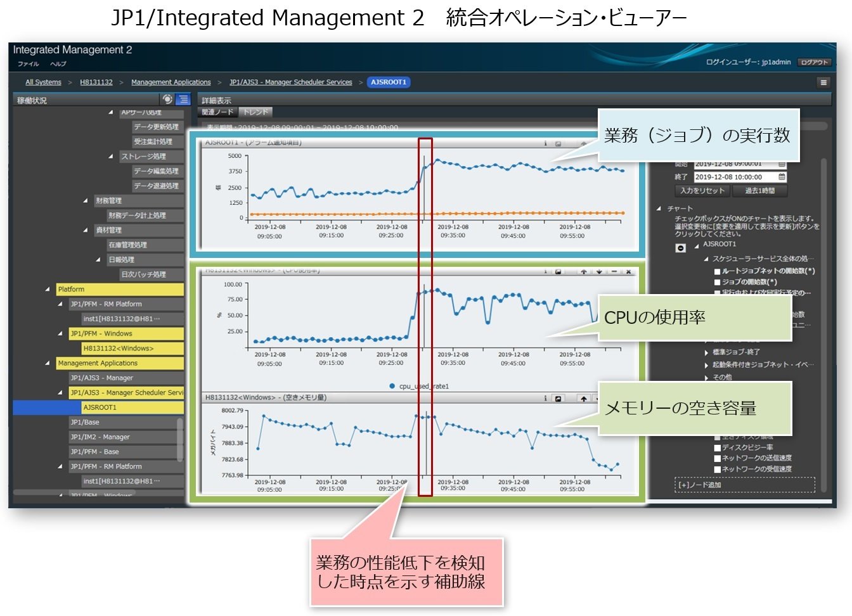Open the hamburger menu at top right
Viewport: 852px width, 616px height.
[x=823, y=82]
